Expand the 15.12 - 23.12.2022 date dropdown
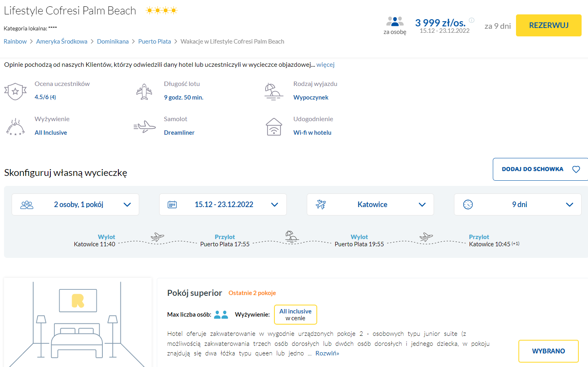588x367 pixels. [x=223, y=205]
